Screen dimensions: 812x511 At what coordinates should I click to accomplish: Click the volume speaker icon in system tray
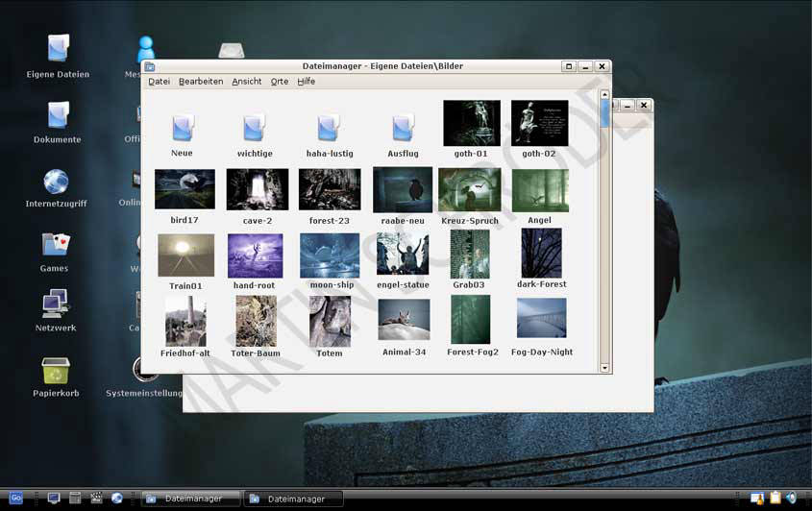coord(792,498)
